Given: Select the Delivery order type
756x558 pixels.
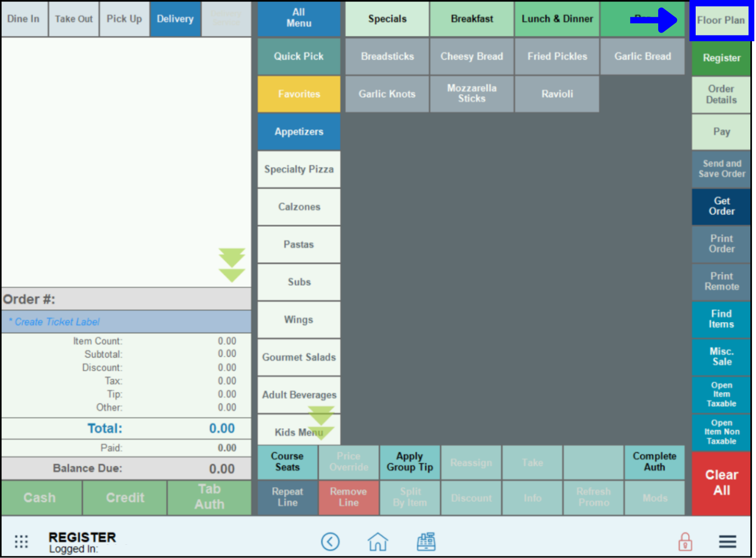Looking at the screenshot, I should (175, 19).
